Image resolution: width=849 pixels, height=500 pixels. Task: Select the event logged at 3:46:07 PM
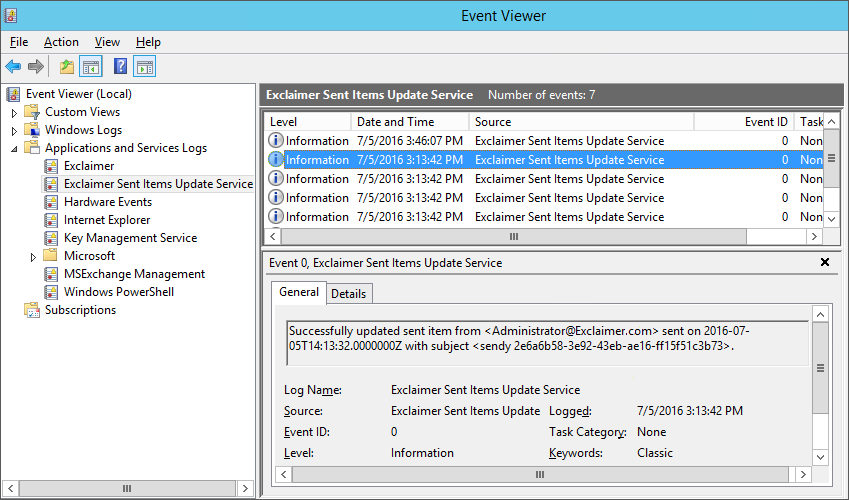coord(545,141)
